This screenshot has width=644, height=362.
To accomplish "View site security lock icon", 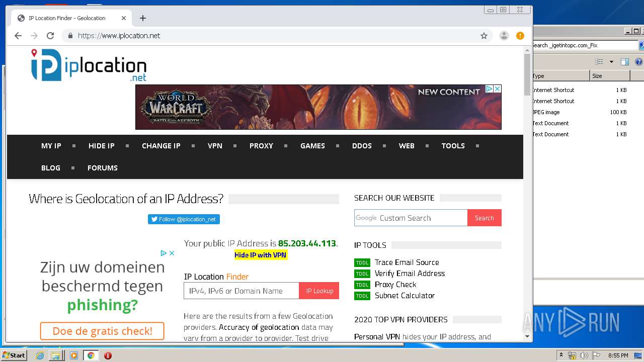I will (70, 36).
